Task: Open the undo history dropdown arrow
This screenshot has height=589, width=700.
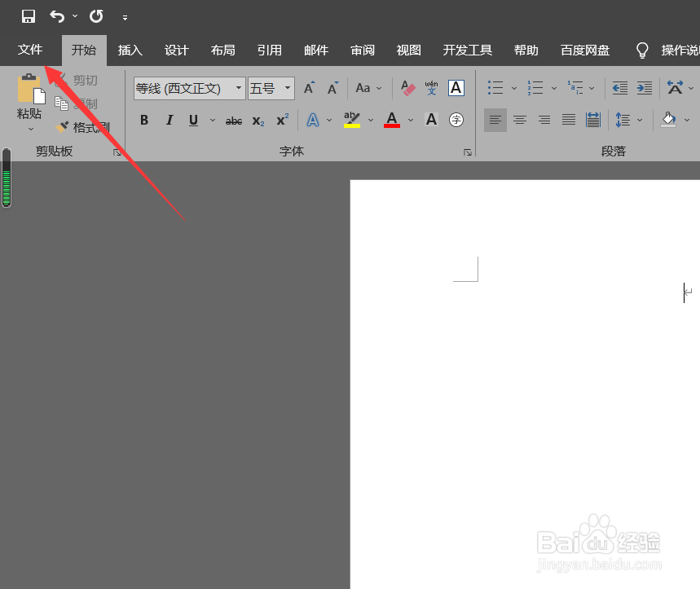Action: point(74,16)
